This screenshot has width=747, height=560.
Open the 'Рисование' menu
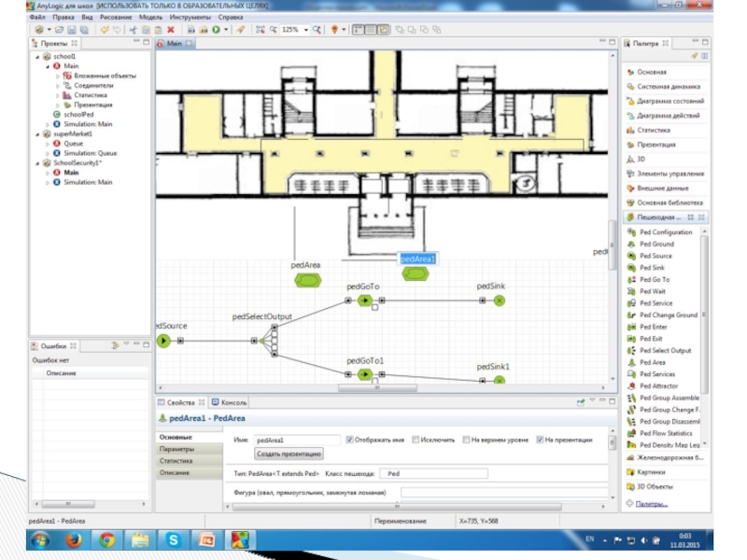[x=116, y=17]
